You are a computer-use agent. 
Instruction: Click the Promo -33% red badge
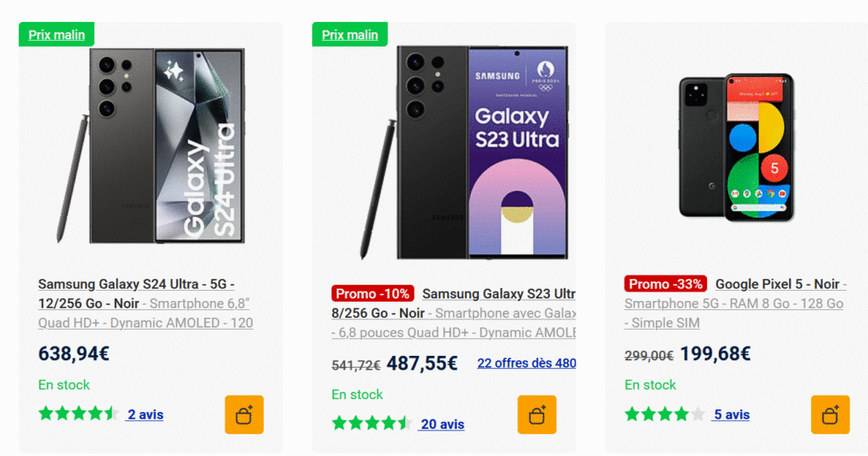click(665, 284)
